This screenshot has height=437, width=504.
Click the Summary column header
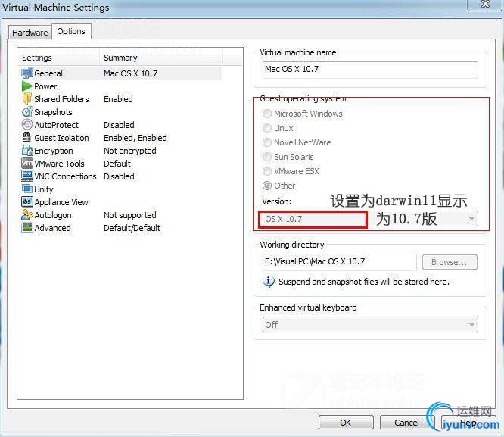click(x=160, y=58)
